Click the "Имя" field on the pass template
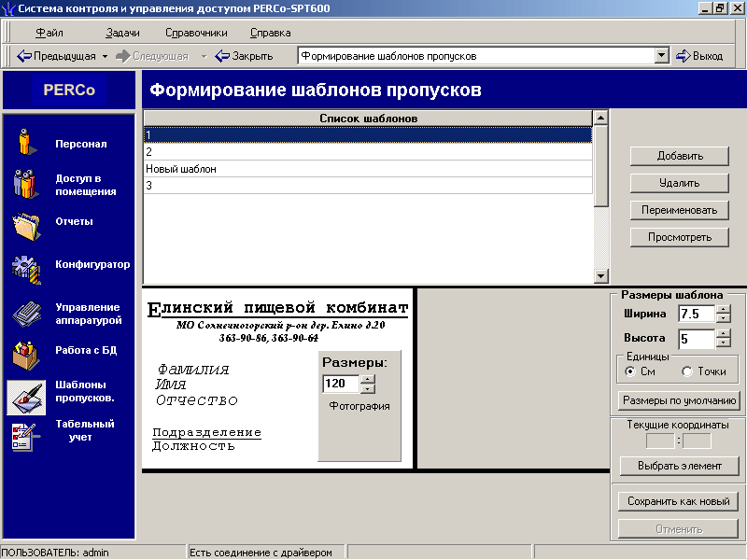The height and width of the screenshot is (560, 747). 170,385
